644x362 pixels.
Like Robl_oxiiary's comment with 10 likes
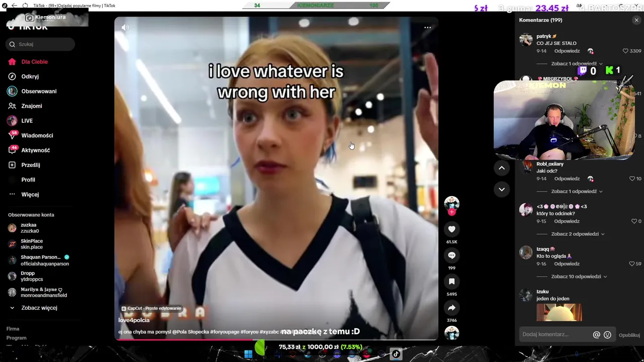632,178
